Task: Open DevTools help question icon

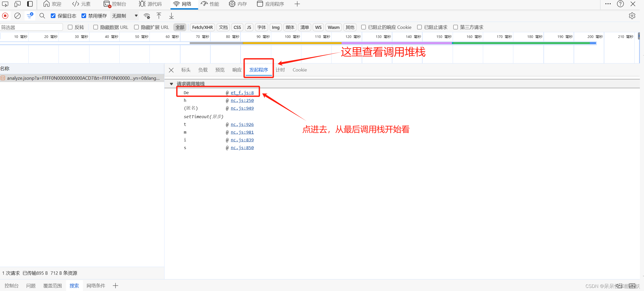Action: pos(620,4)
